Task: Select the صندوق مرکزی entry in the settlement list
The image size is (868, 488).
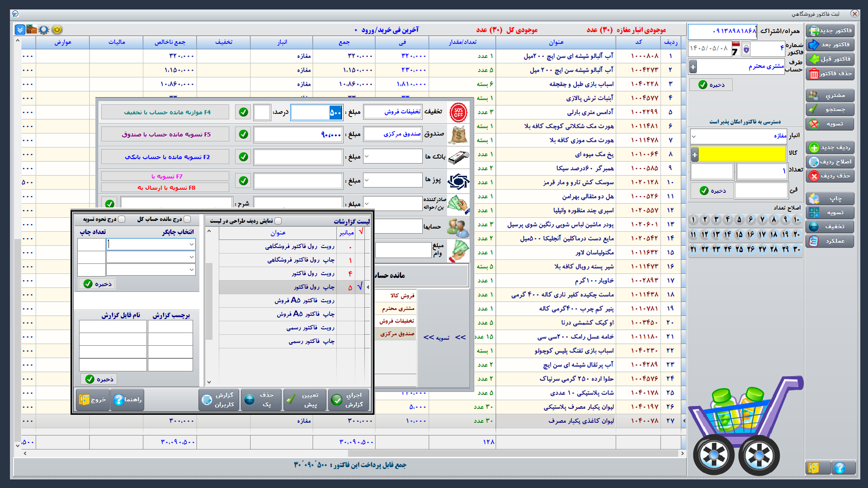Action: [x=396, y=333]
